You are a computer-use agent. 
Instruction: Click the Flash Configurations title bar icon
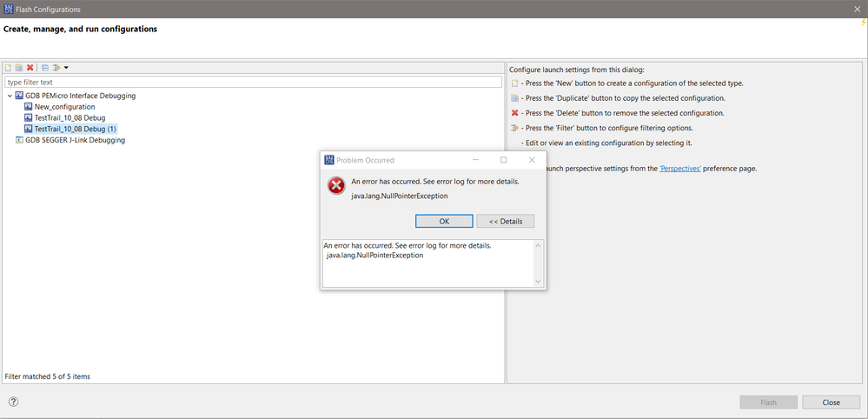pos(8,10)
